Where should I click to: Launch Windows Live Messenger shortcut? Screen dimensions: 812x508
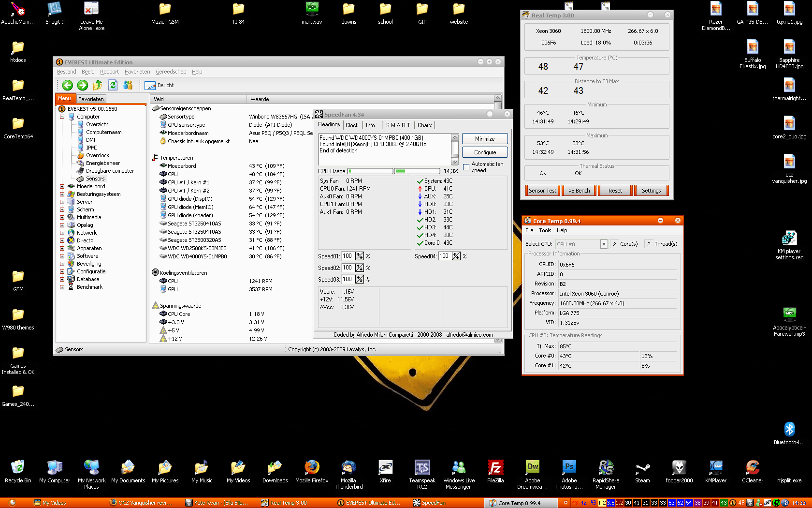coord(459,474)
